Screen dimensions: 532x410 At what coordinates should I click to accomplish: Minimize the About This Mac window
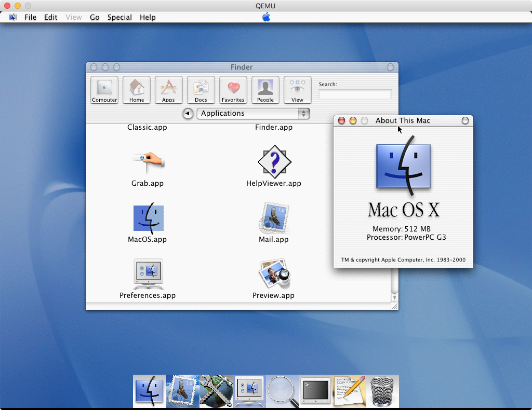pos(353,120)
